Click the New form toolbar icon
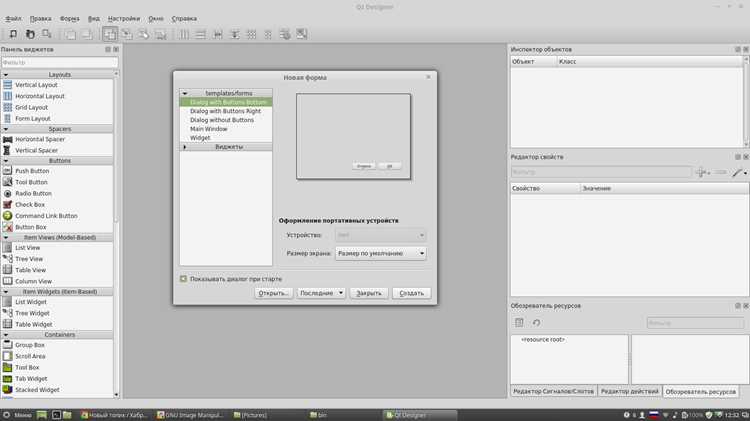750x421 pixels. click(x=13, y=34)
